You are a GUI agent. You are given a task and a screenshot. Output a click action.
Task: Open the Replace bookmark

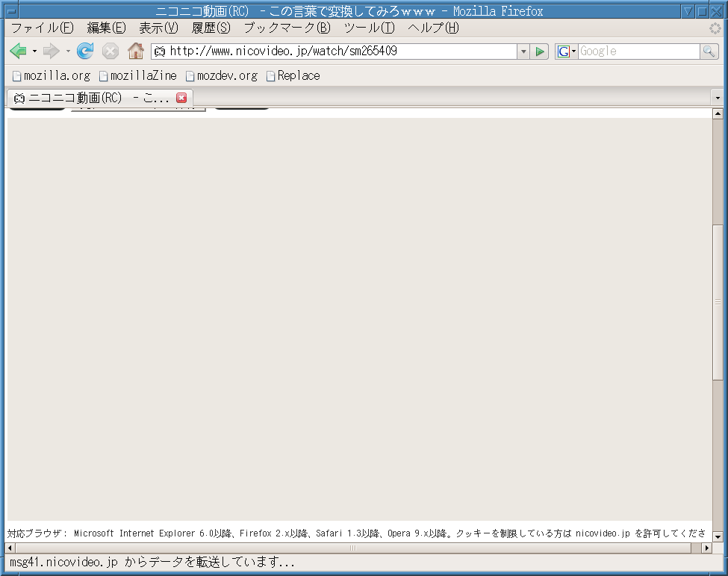293,75
